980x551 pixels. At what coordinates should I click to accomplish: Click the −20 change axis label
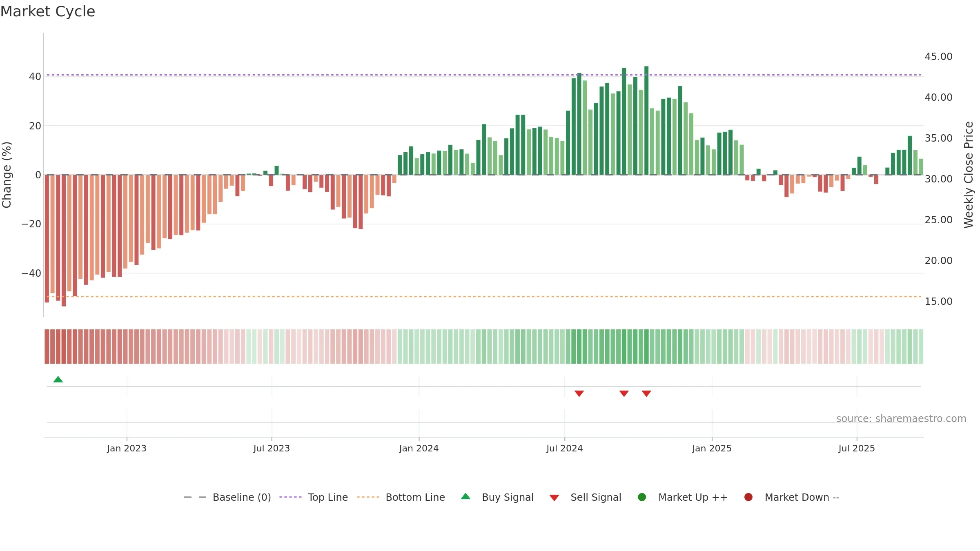31,224
